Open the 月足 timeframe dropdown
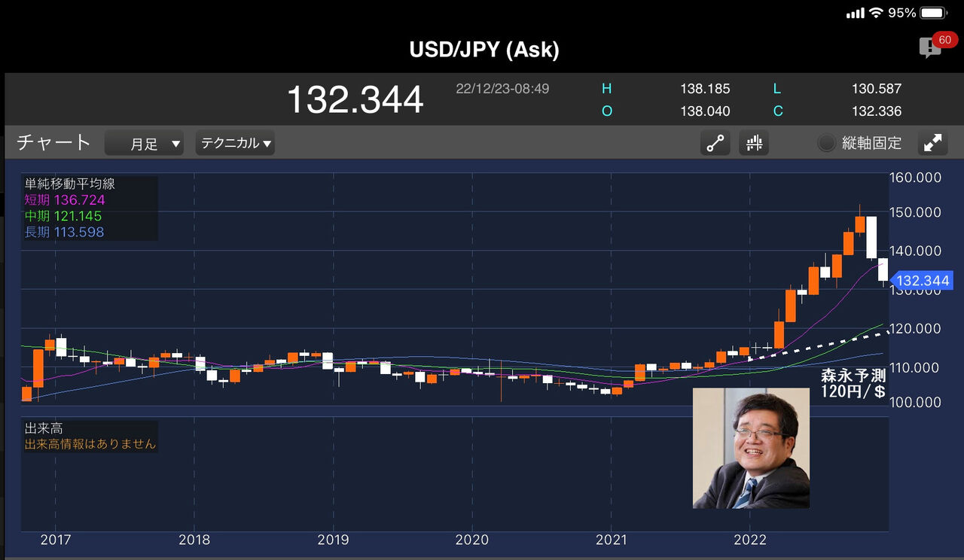This screenshot has width=964, height=560. point(145,143)
